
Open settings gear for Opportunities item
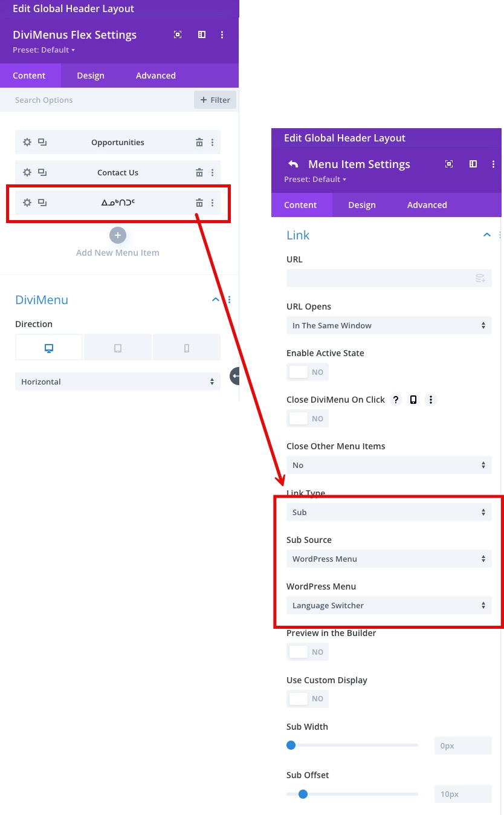pos(27,142)
